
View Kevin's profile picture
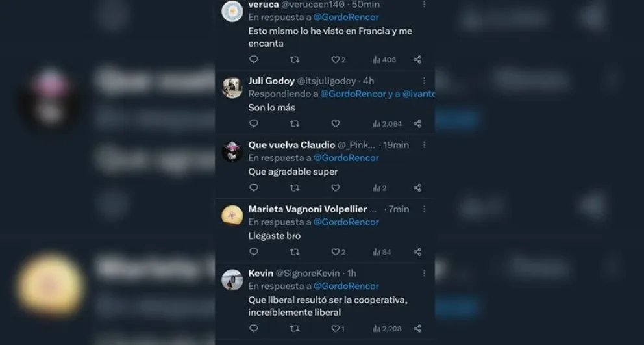click(232, 280)
